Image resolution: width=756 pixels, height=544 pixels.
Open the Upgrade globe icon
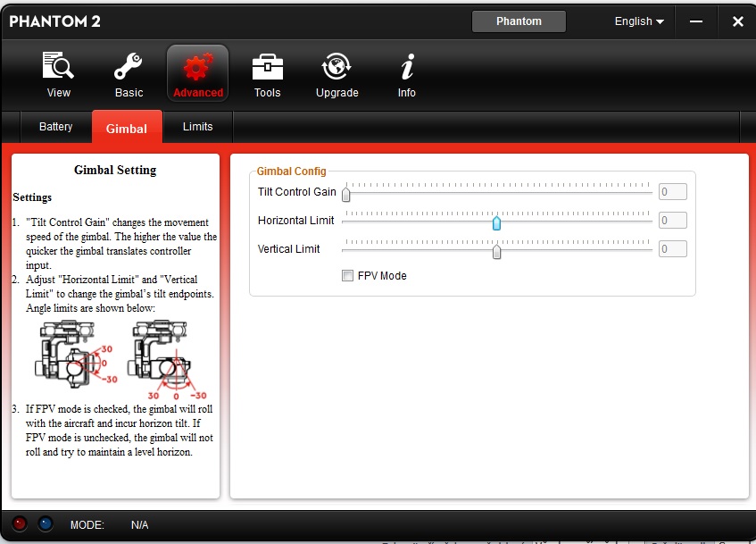point(336,68)
